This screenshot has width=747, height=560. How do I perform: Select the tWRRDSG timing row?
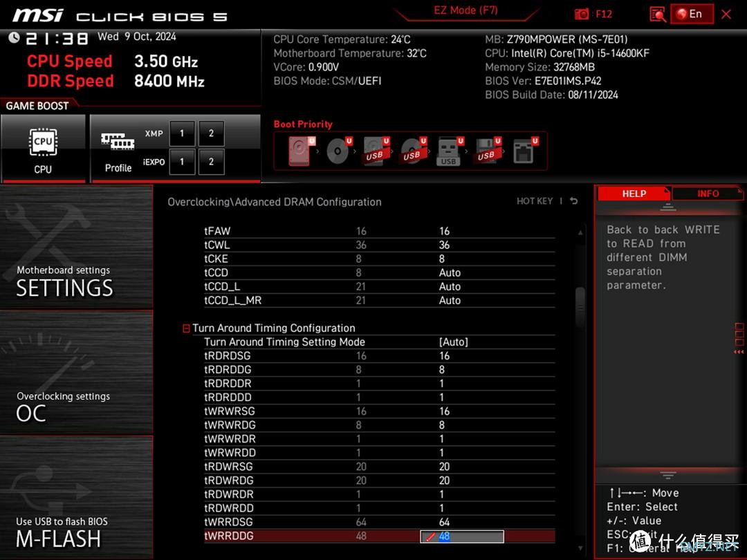pos(379,522)
